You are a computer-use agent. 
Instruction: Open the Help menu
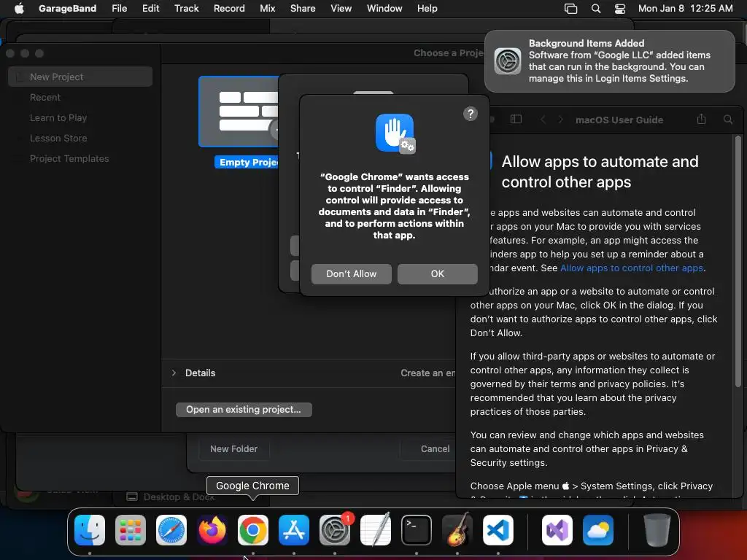pyautogui.click(x=427, y=9)
